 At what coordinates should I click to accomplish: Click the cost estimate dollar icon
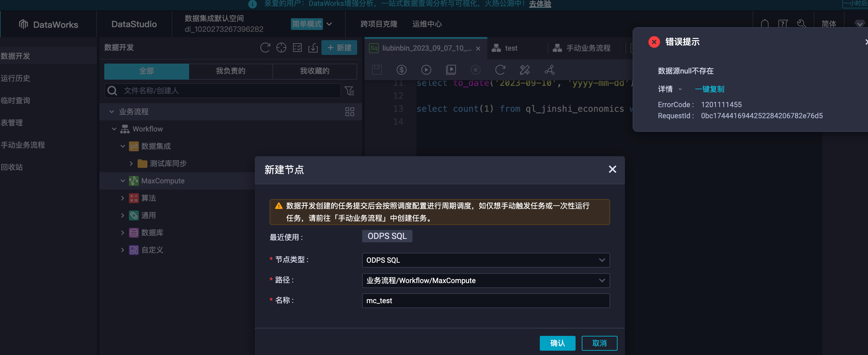pos(401,70)
